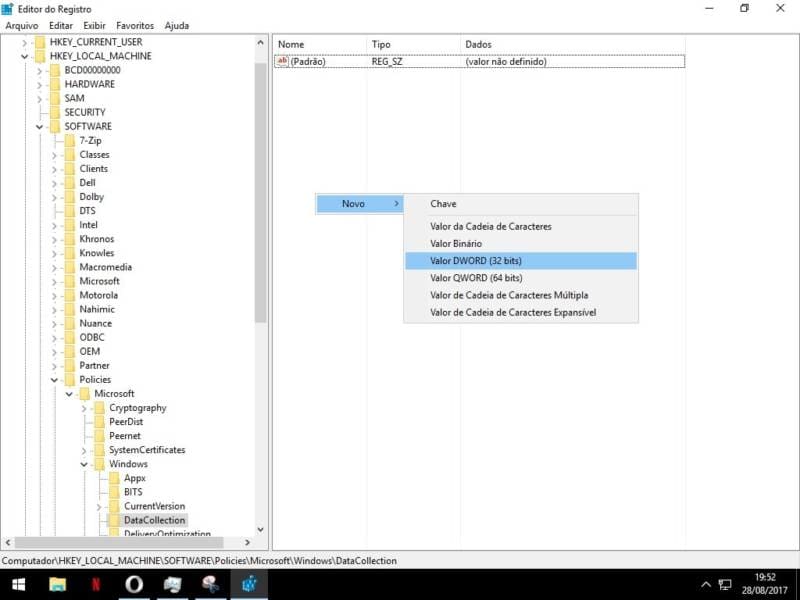Open the Editar menu

61,26
